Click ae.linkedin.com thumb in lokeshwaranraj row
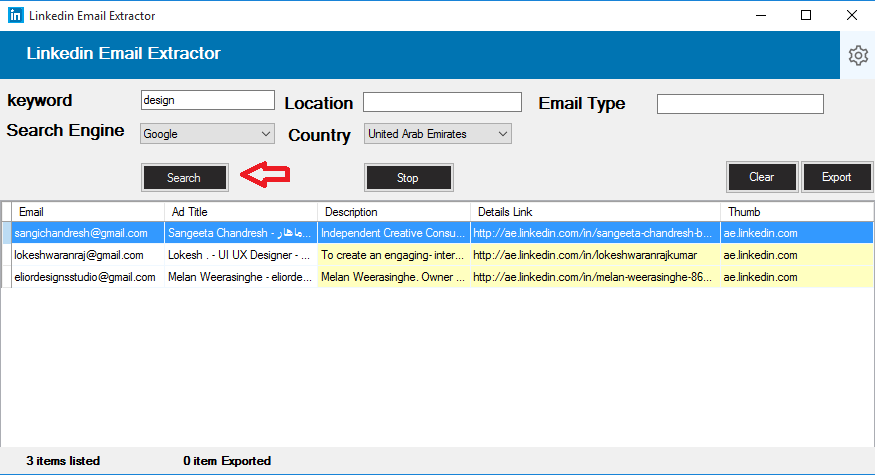Viewport: 875px width, 475px height. click(x=797, y=255)
